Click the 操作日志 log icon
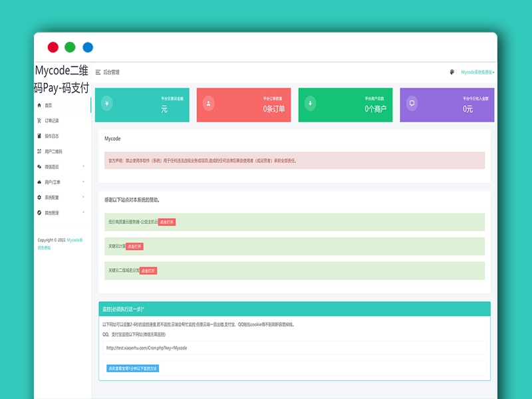This screenshot has width=532, height=399. click(x=38, y=136)
